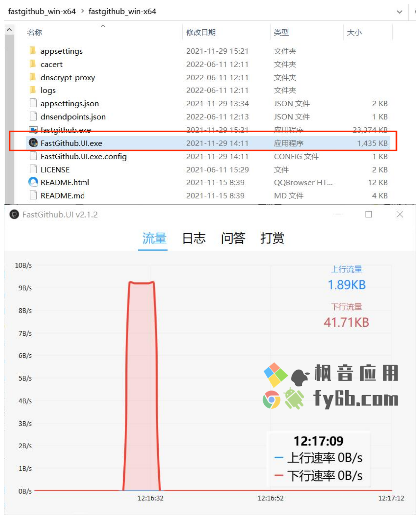Click the FastGithub.UI.exe.config file icon

(x=33, y=156)
